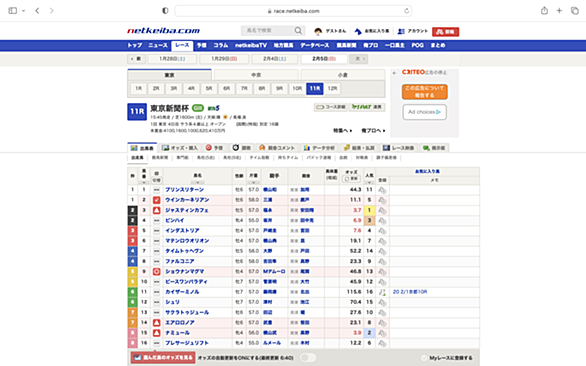Screen dimensions: 586x366
Task: Open the Safari sidebar toggle icon
Action: (13, 10)
